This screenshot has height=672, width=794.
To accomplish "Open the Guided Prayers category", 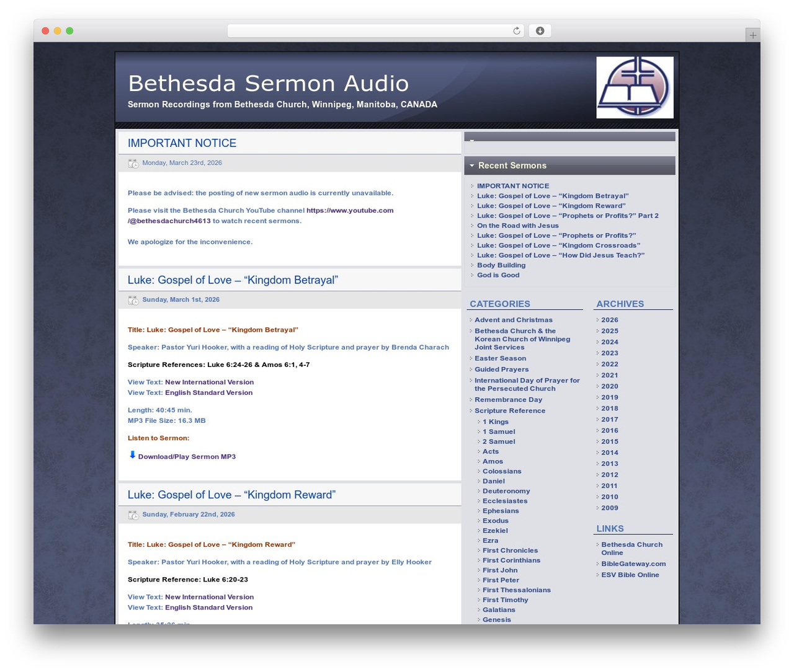I will 502,369.
